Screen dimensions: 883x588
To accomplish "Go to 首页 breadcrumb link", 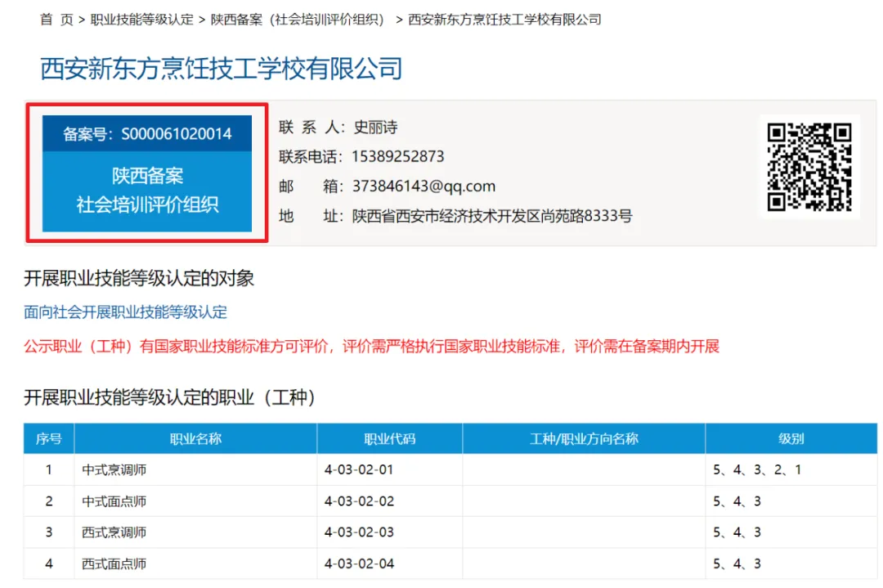I will pyautogui.click(x=56, y=20).
